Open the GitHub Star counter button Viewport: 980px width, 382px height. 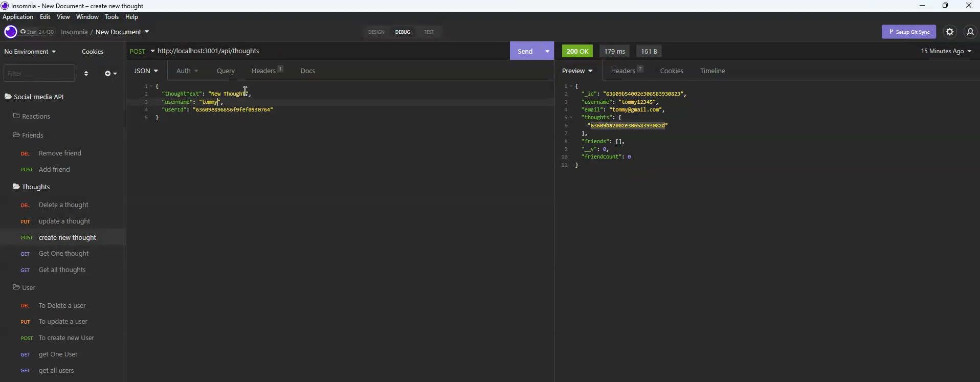click(x=37, y=32)
